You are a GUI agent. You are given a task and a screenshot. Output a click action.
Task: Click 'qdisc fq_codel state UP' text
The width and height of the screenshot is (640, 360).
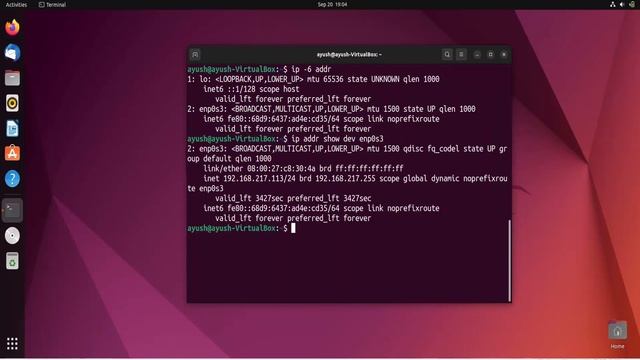point(449,149)
